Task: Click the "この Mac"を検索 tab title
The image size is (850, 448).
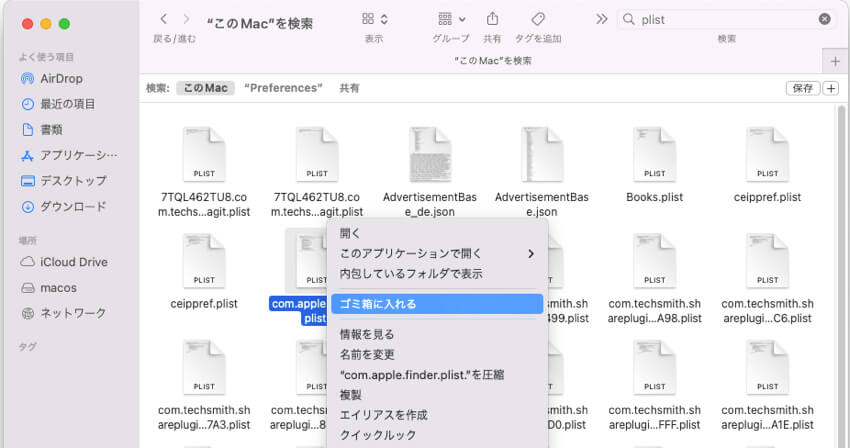Action: [x=493, y=61]
